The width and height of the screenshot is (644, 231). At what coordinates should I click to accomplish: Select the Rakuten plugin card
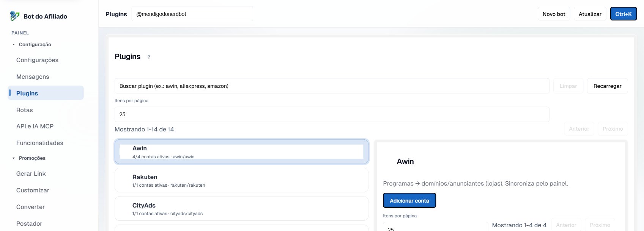pos(242,180)
